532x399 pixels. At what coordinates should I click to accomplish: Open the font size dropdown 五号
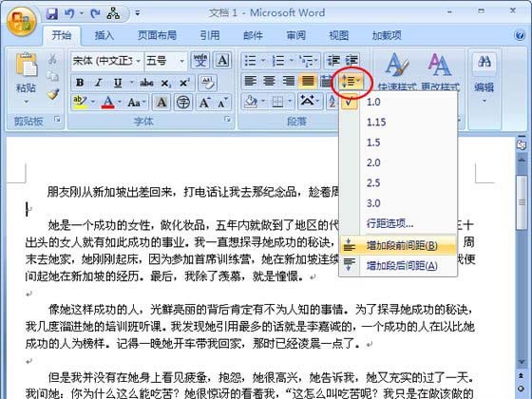pos(166,61)
